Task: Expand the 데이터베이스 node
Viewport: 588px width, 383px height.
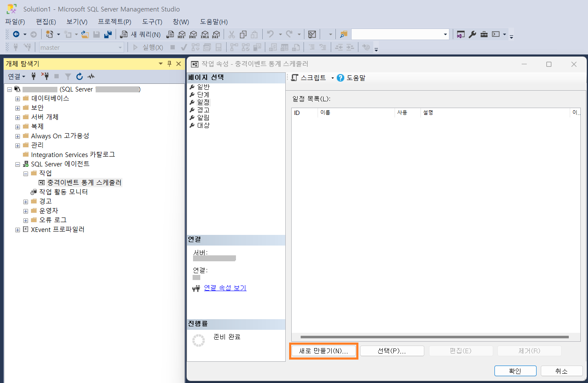Action: point(17,99)
